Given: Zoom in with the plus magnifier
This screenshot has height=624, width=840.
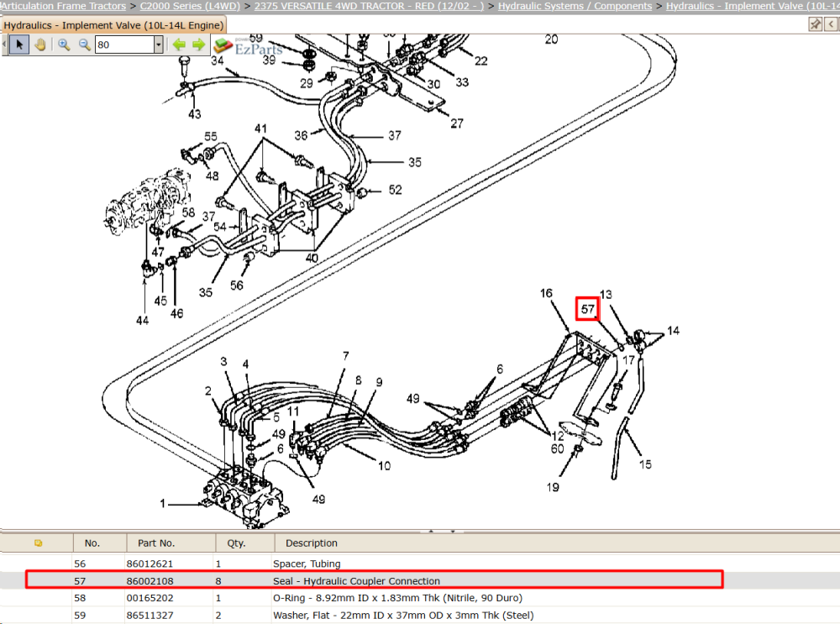Looking at the screenshot, I should [64, 45].
